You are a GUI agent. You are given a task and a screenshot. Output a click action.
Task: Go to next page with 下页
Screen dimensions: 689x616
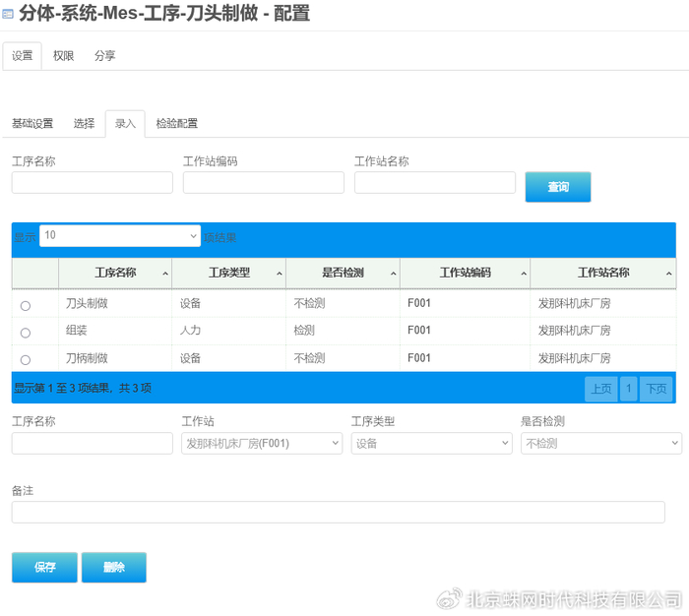(657, 389)
